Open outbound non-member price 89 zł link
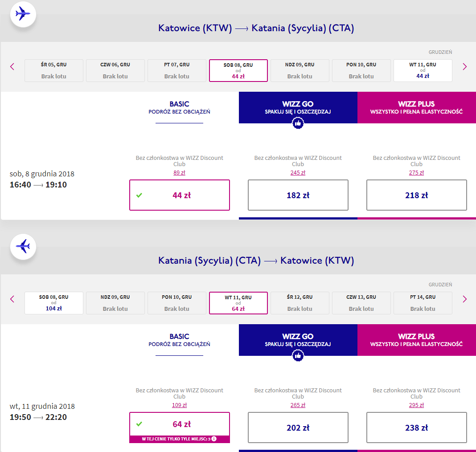This screenshot has width=476, height=452. [180, 173]
